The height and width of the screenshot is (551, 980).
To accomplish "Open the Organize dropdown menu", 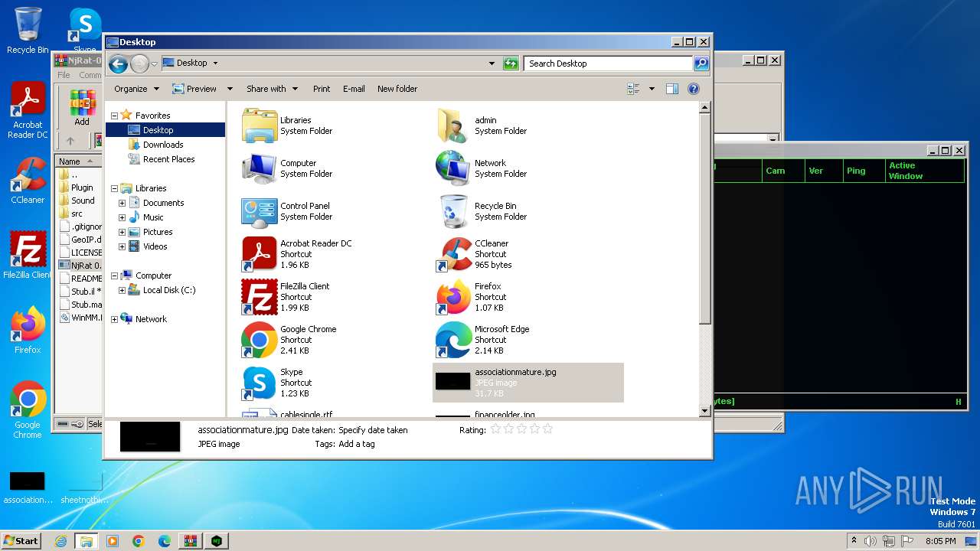I will [x=136, y=89].
